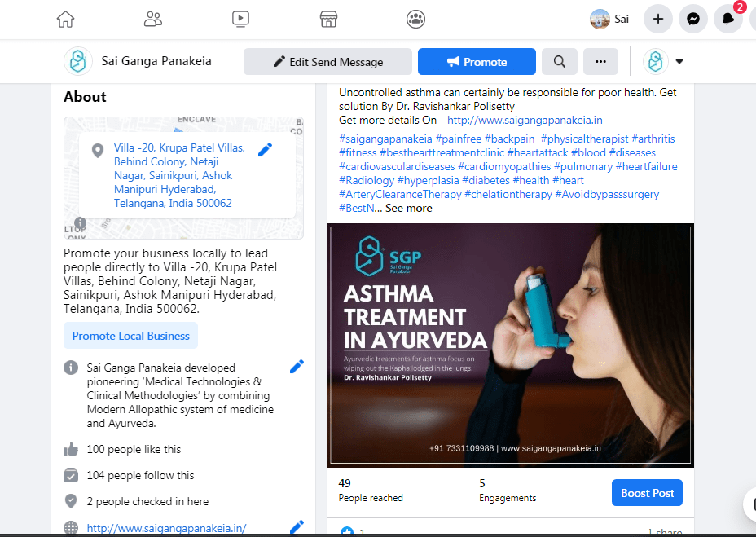Screen dimensions: 756x537
Task: Click the page search magnifier button
Action: 560,62
